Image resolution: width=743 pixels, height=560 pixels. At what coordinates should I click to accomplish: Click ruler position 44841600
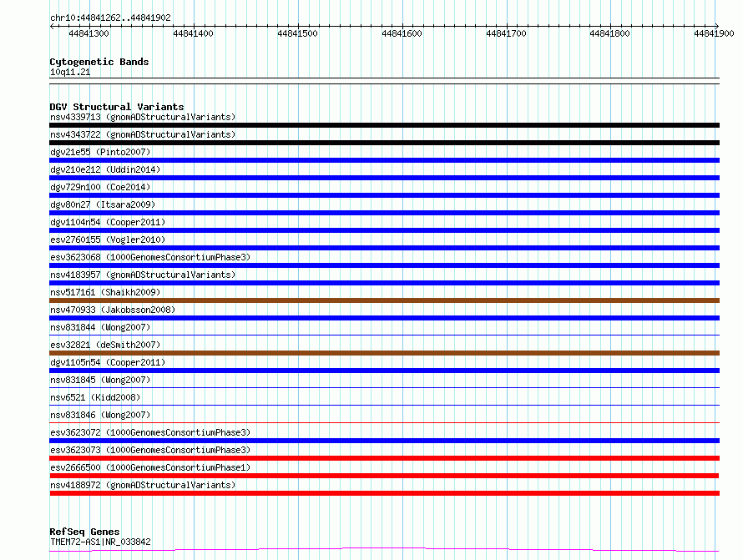point(402,33)
